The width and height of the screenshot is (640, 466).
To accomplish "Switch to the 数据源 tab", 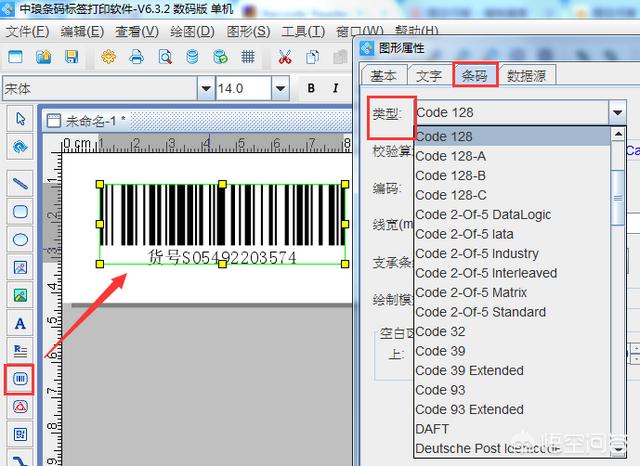I will 527,75.
